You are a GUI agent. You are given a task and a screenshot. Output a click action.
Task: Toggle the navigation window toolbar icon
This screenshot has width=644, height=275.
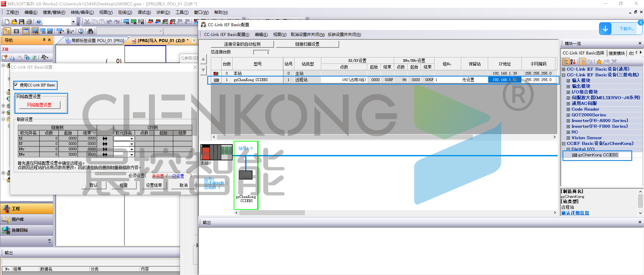pos(7,31)
